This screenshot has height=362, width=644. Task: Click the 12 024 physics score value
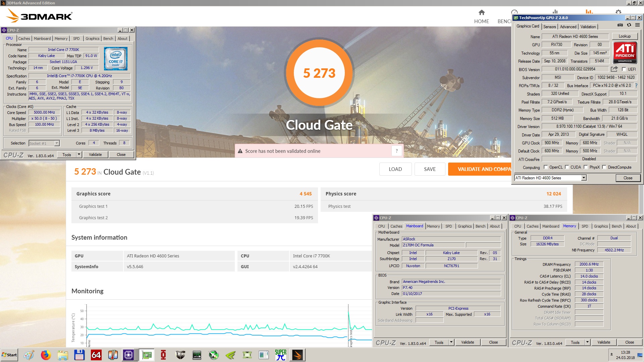[553, 194]
